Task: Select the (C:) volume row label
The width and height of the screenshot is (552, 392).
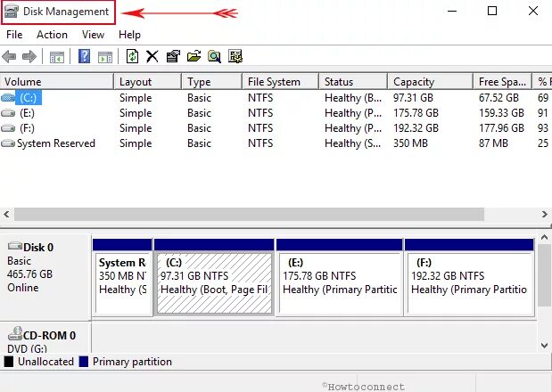Action: tap(29, 98)
